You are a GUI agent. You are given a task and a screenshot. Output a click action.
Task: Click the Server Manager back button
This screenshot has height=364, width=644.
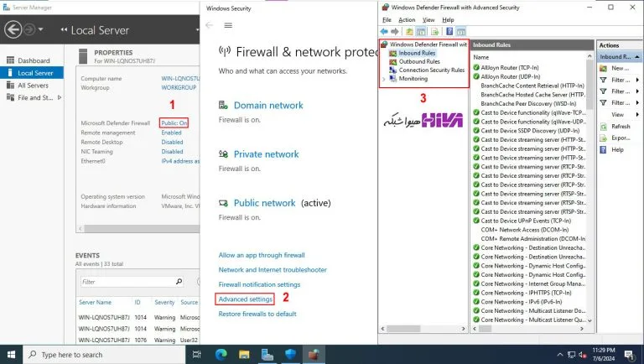point(13,30)
